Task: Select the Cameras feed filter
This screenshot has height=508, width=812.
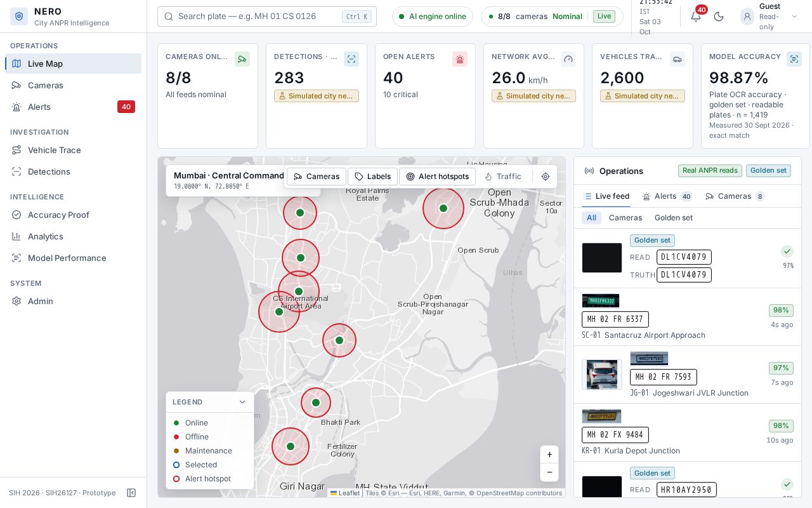Action: [x=625, y=218]
